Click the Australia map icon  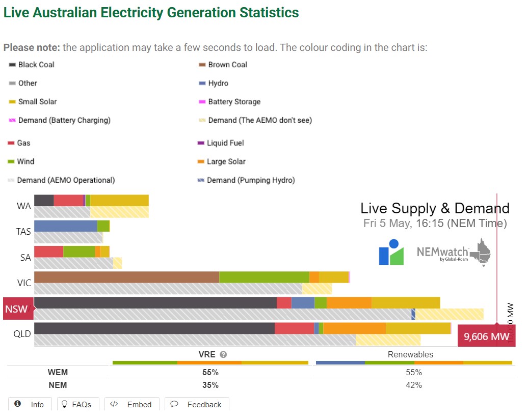(480, 251)
